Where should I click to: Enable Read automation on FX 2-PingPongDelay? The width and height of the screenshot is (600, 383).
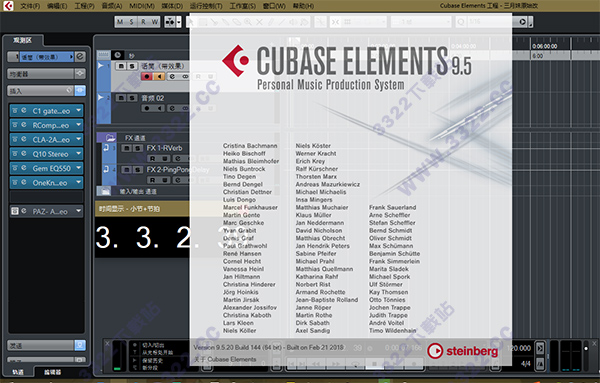click(x=153, y=180)
